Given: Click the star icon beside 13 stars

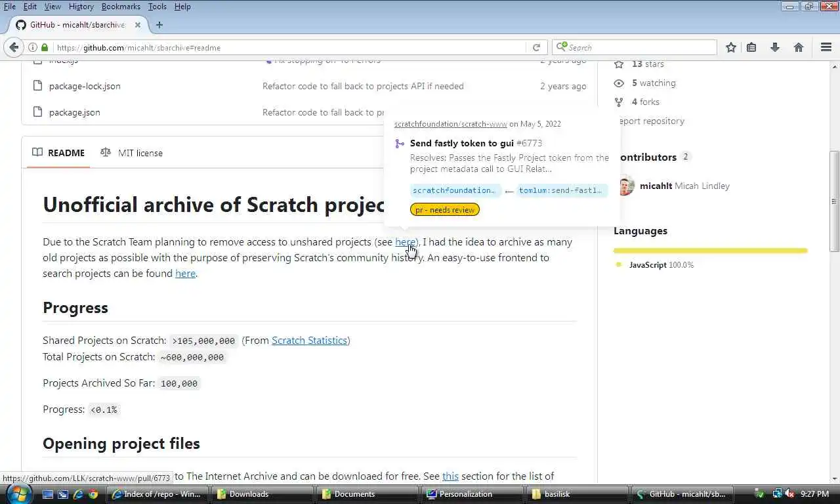Looking at the screenshot, I should coord(619,64).
